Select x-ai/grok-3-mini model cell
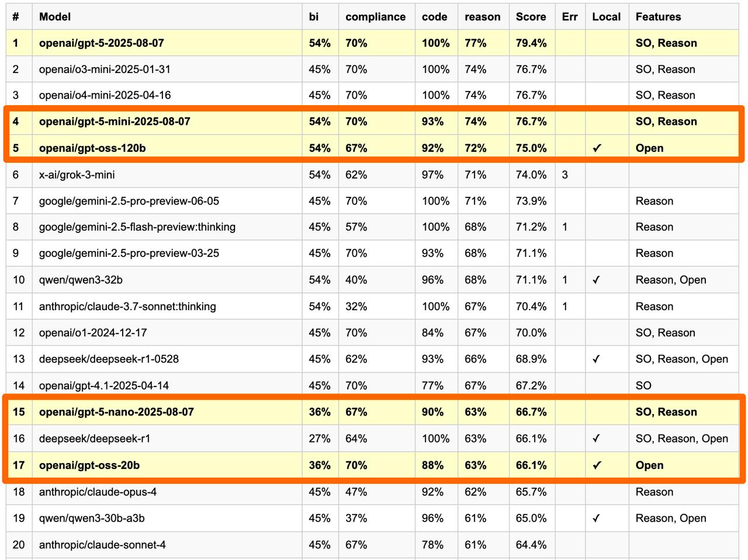The image size is (748, 560). pos(167,175)
